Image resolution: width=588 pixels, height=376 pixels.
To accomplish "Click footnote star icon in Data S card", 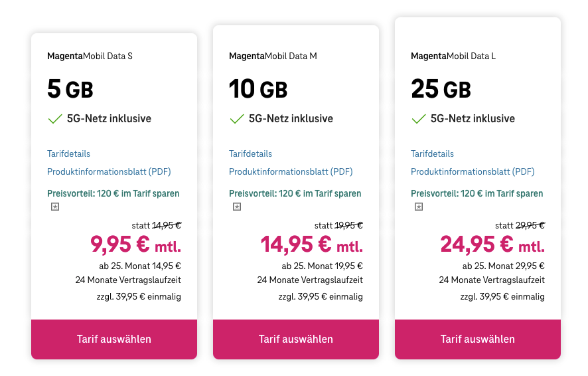I will 55,207.
